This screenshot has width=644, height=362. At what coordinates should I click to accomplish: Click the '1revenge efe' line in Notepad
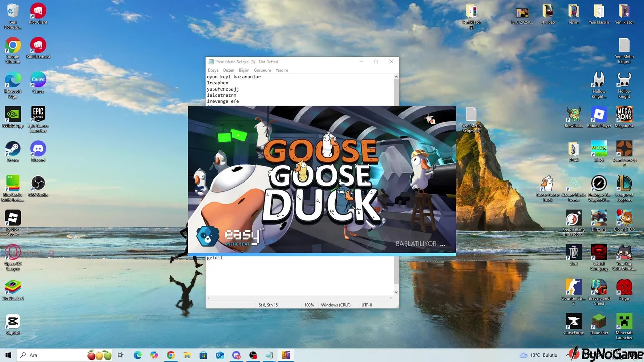(x=223, y=101)
